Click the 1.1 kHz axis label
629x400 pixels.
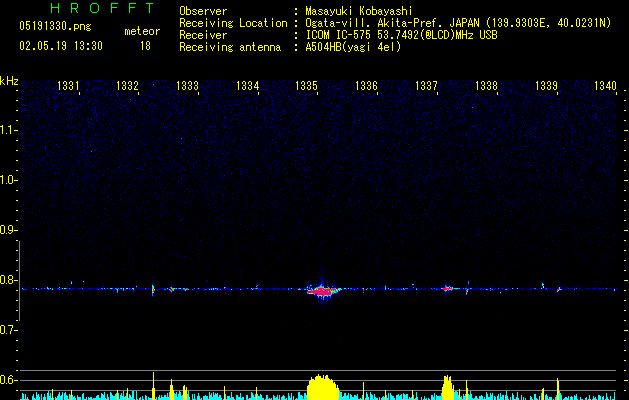(8, 130)
